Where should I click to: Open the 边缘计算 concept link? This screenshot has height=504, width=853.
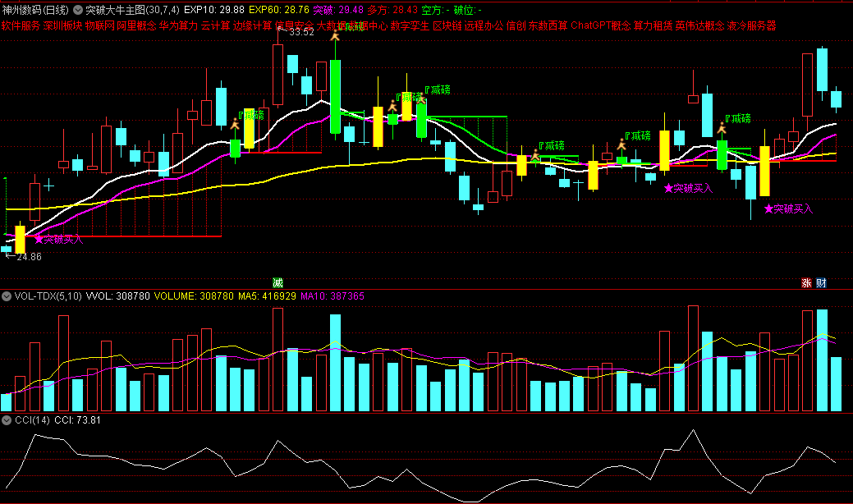pyautogui.click(x=252, y=25)
